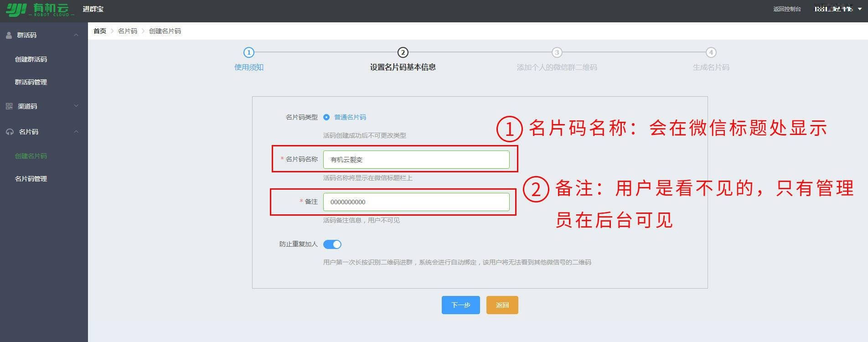Click the 备注 input field
The height and width of the screenshot is (342, 868).
tap(416, 202)
